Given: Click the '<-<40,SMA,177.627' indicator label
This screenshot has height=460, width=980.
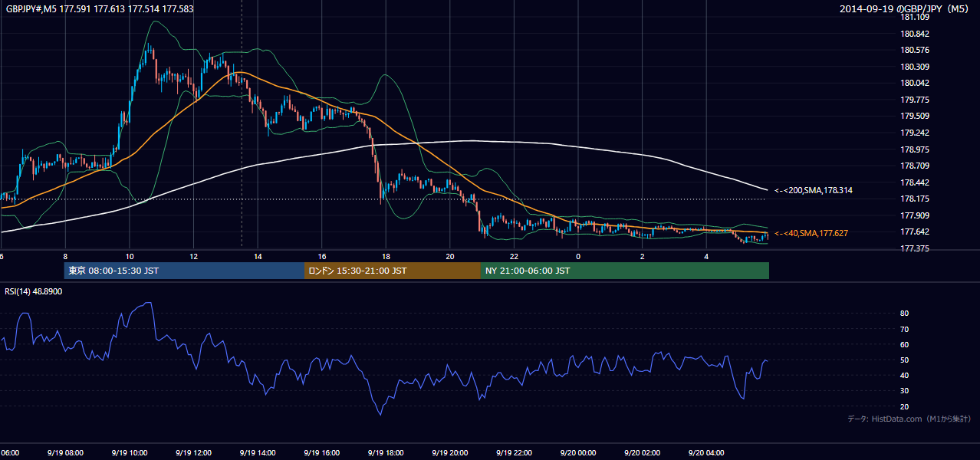Looking at the screenshot, I should pyautogui.click(x=811, y=233).
